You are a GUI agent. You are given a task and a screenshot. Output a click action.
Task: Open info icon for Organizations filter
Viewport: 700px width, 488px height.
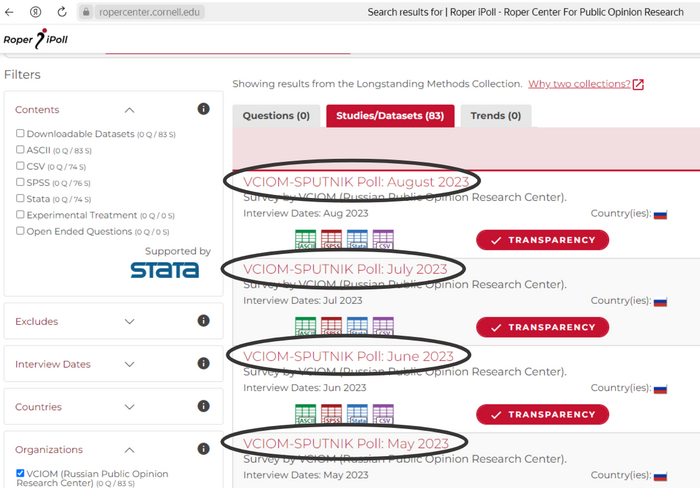tap(203, 449)
